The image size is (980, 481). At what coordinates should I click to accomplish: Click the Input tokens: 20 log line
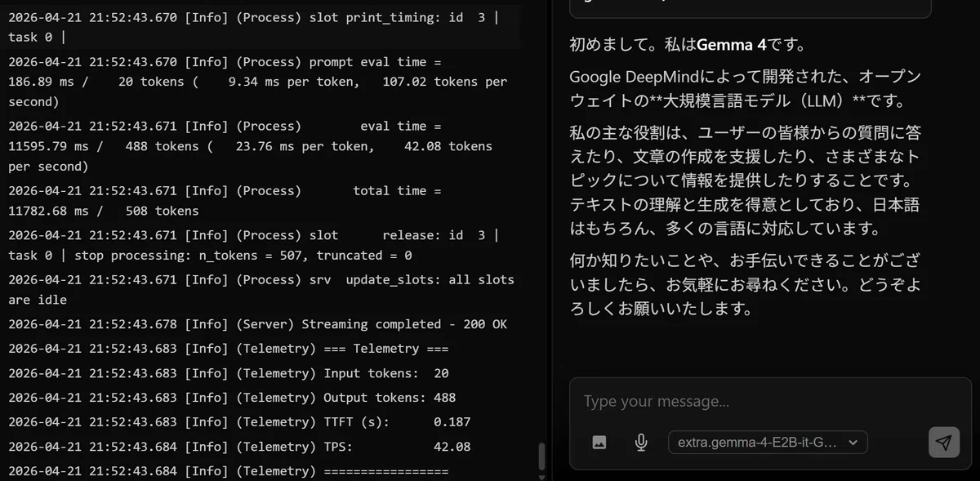pyautogui.click(x=229, y=373)
